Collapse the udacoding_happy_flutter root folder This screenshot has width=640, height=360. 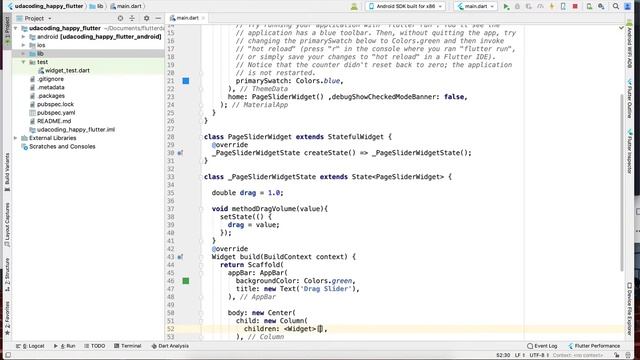[16, 29]
